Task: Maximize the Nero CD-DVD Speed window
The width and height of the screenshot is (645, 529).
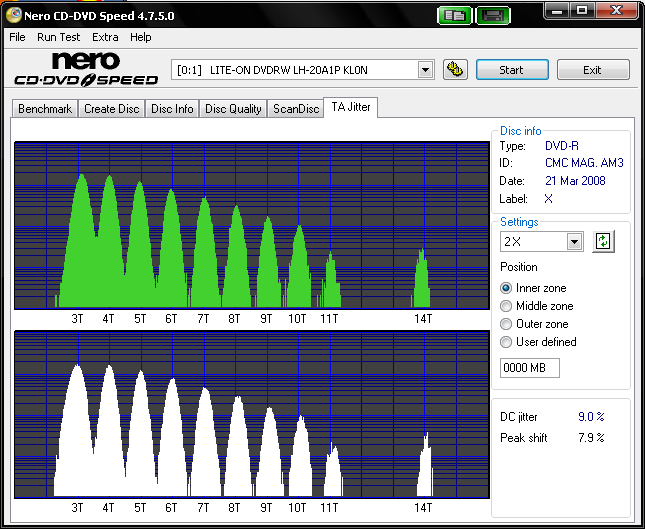Action: click(582, 11)
